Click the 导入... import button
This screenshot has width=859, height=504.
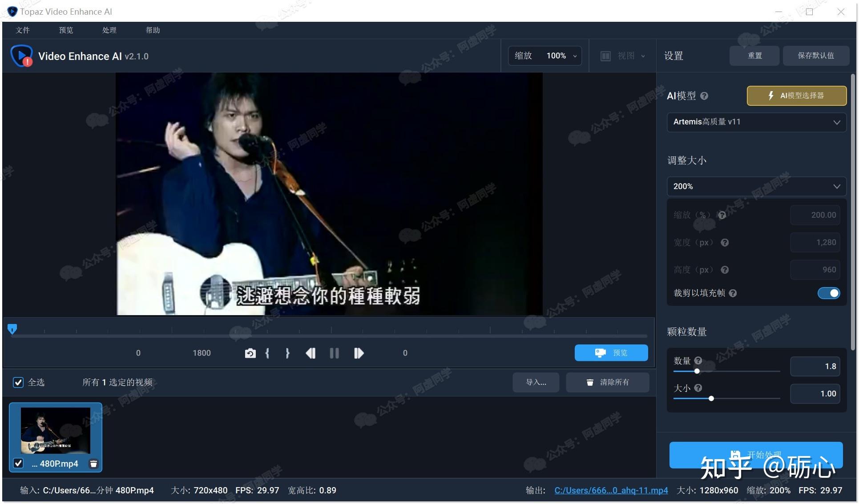click(x=536, y=382)
